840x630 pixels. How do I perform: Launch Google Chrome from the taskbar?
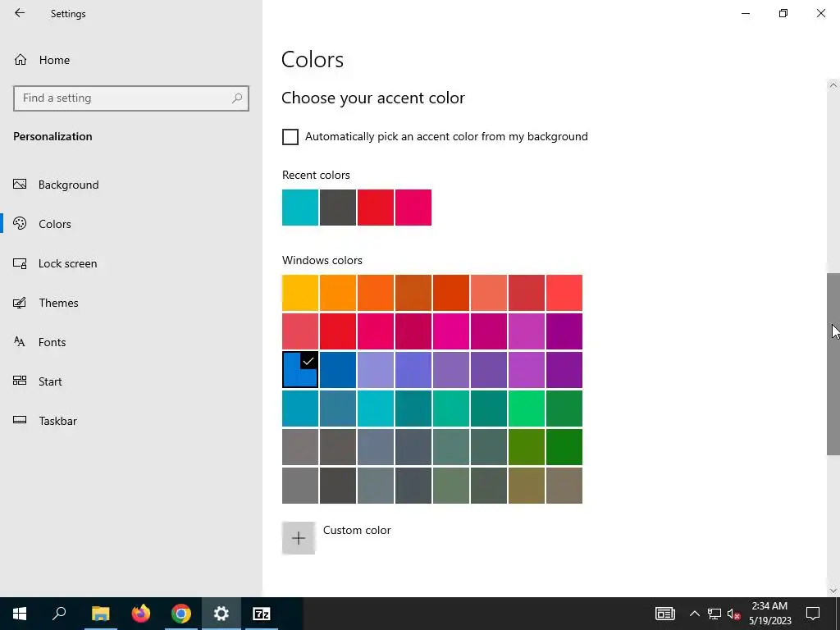tap(181, 614)
